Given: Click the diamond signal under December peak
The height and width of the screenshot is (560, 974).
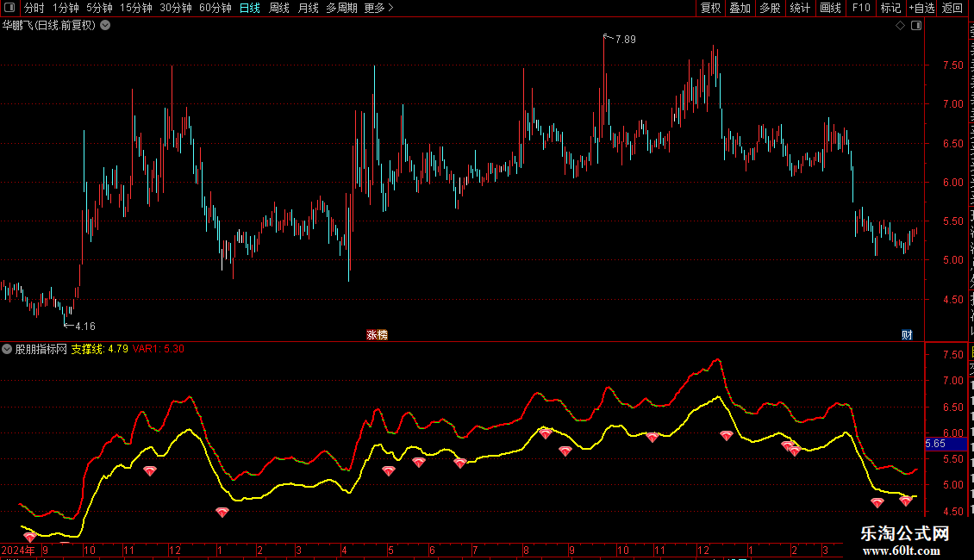Looking at the screenshot, I should click(x=726, y=436).
